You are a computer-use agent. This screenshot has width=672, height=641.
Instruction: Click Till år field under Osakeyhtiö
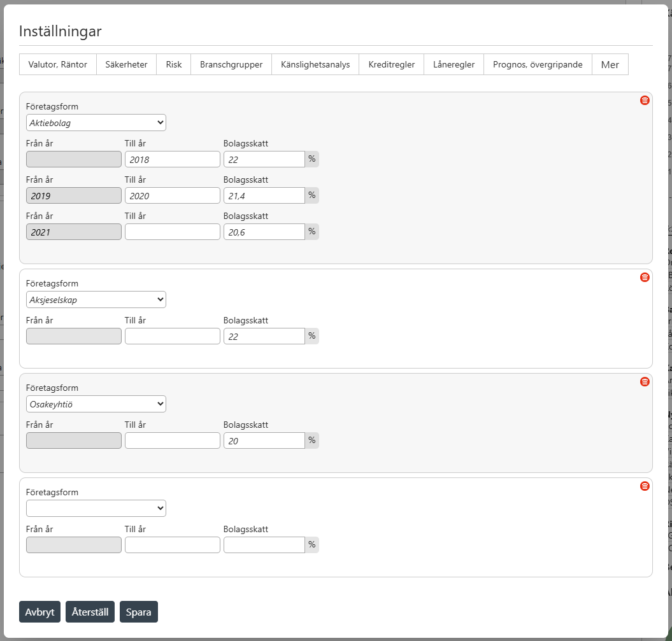point(173,440)
